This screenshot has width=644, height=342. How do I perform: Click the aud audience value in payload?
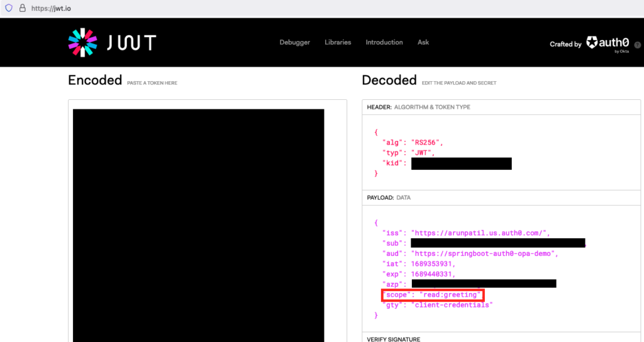484,253
